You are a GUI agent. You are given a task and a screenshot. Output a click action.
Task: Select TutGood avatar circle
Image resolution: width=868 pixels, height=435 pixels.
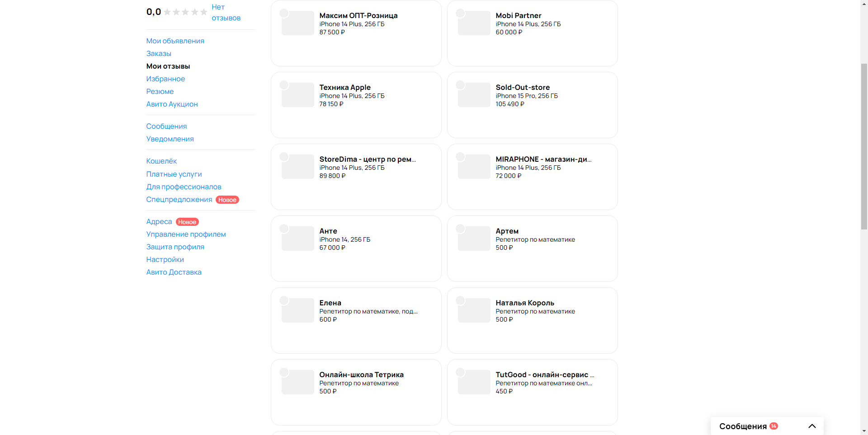tap(460, 372)
